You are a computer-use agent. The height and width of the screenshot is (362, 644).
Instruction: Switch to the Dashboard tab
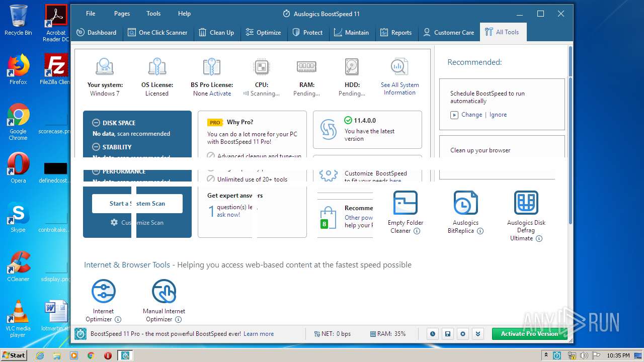[96, 32]
